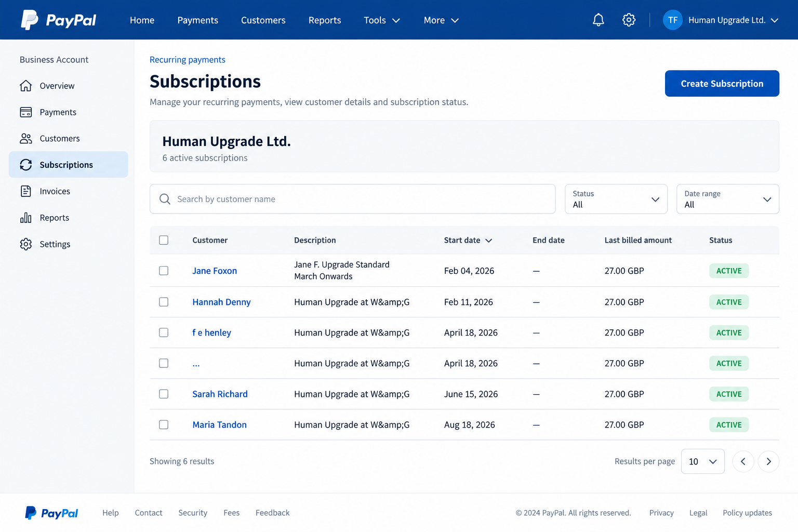This screenshot has width=798, height=532.
Task: Click "Jane F. Upgrade Standard" description text
Action: point(342,264)
